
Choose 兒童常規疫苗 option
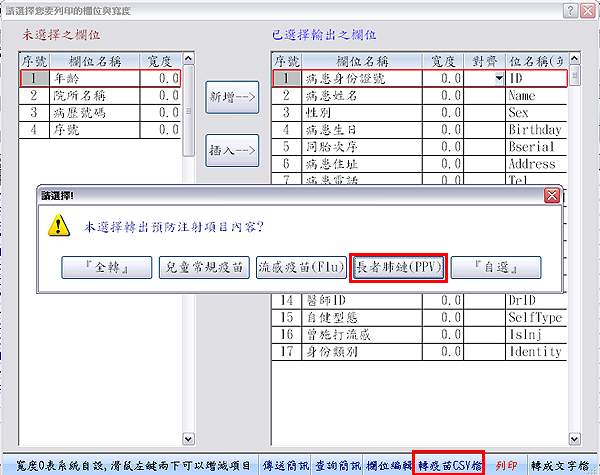(204, 267)
